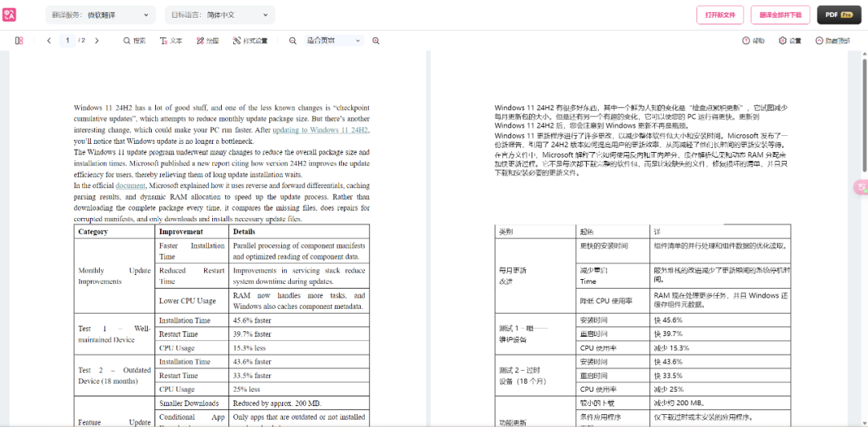Click the vertical scrollbar thumb on the right
Image resolution: width=868 pixels, height=427 pixels.
pyautogui.click(x=864, y=115)
